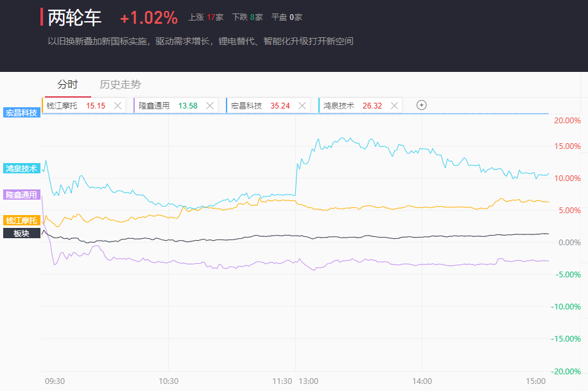Toggle the 隆鑫通用 purple line label
588x391 pixels.
tap(21, 195)
